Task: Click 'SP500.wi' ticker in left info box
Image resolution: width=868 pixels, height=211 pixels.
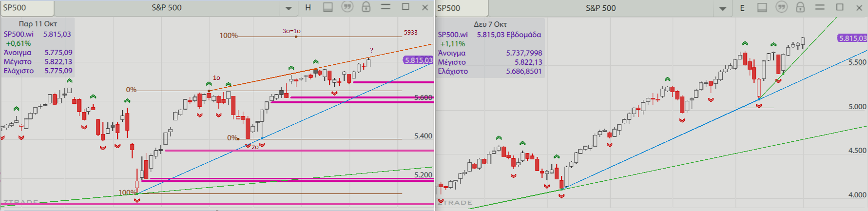Action: [x=19, y=34]
